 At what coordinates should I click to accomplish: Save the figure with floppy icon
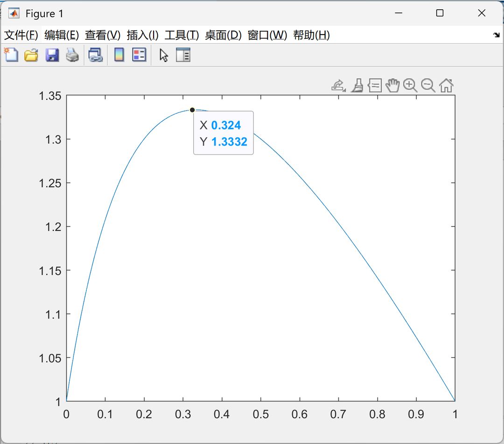tap(52, 55)
